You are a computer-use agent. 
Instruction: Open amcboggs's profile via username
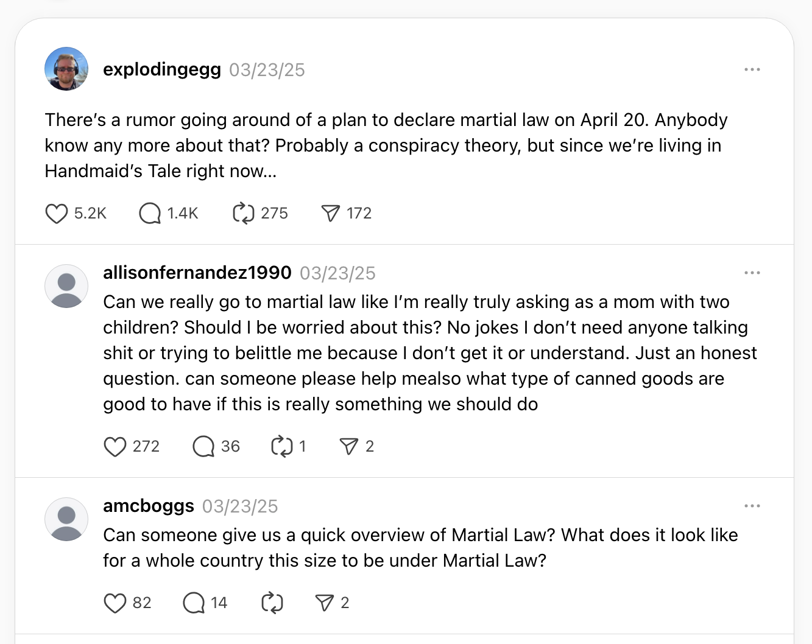[149, 506]
